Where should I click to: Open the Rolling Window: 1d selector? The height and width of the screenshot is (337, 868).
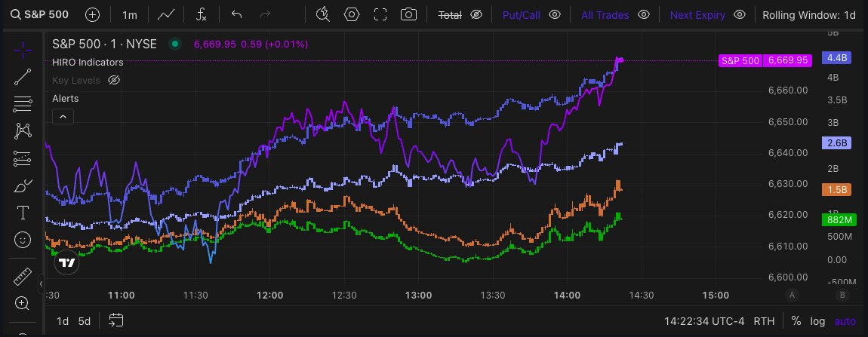click(809, 16)
